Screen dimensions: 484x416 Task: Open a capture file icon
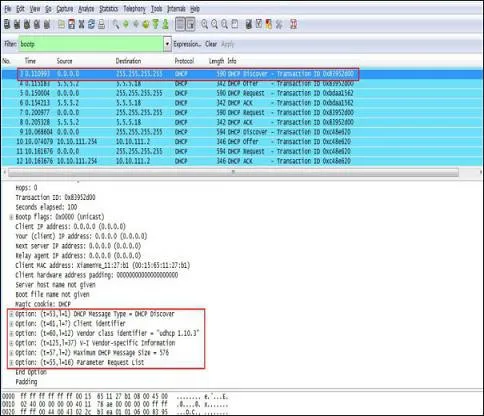click(61, 24)
